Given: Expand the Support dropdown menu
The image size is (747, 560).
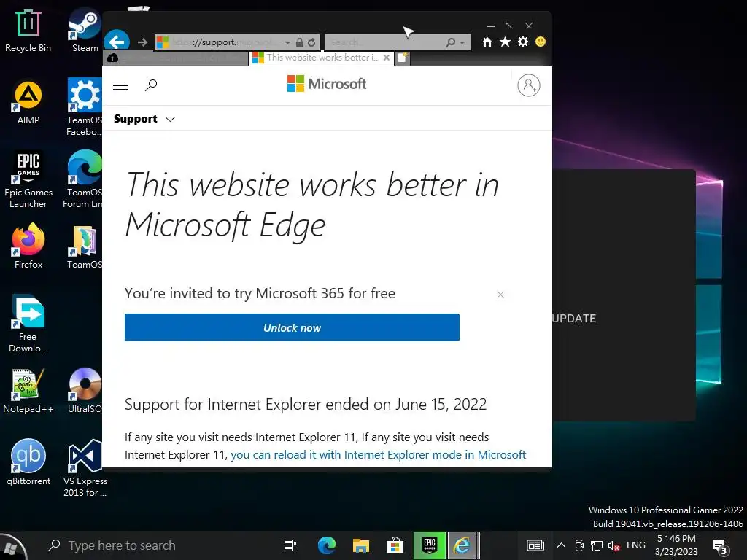Looking at the screenshot, I should [144, 119].
